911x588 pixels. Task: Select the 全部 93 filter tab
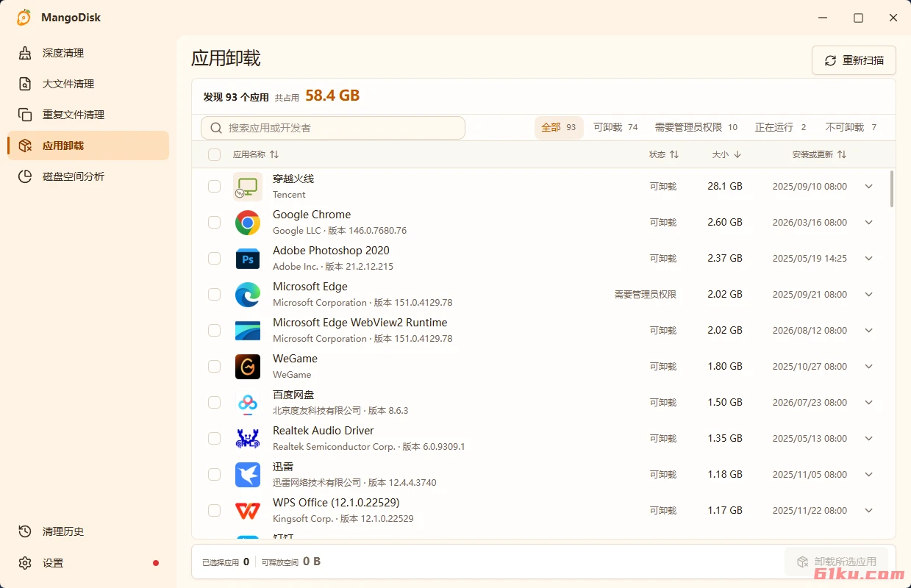(559, 128)
